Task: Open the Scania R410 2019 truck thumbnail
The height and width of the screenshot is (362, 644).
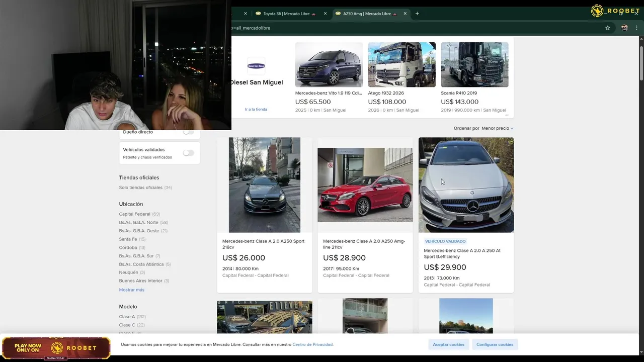Action: coord(474,65)
